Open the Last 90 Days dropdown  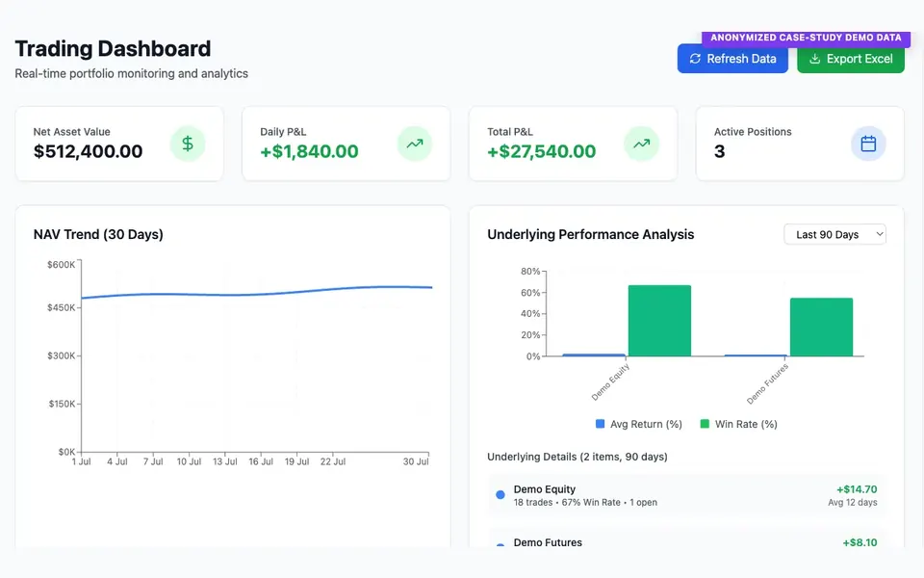[834, 234]
